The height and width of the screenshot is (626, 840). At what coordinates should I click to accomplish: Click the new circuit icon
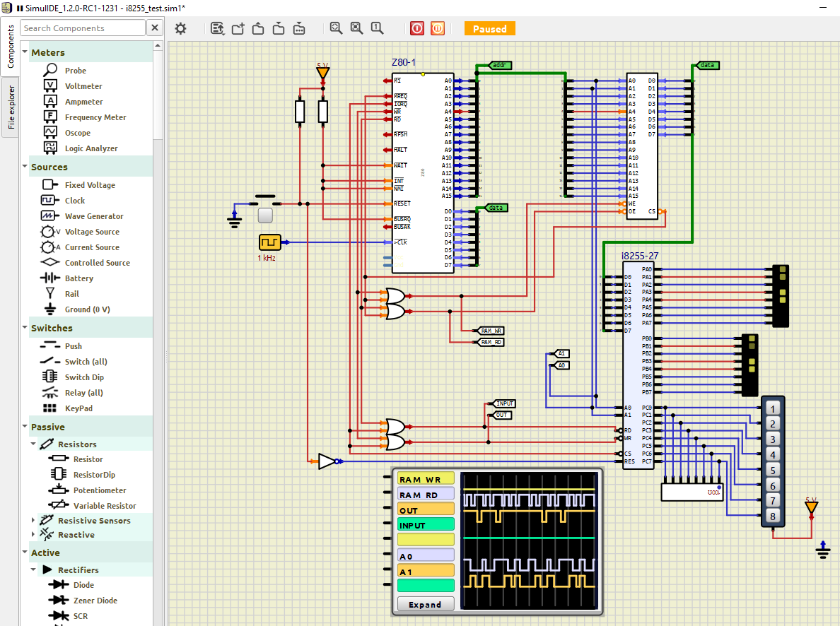tap(238, 28)
